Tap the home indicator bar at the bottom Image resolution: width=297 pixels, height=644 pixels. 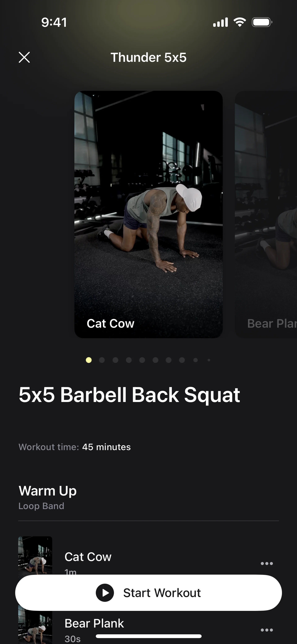coord(148,636)
